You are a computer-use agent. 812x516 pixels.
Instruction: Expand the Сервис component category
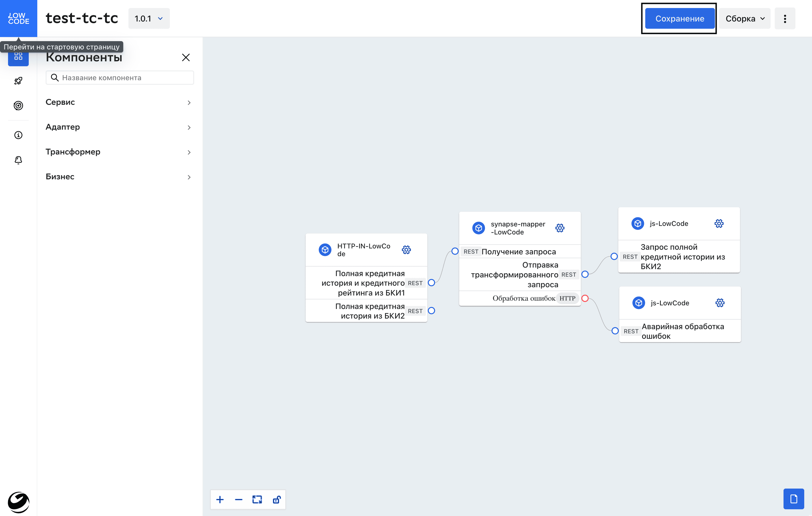pos(119,102)
